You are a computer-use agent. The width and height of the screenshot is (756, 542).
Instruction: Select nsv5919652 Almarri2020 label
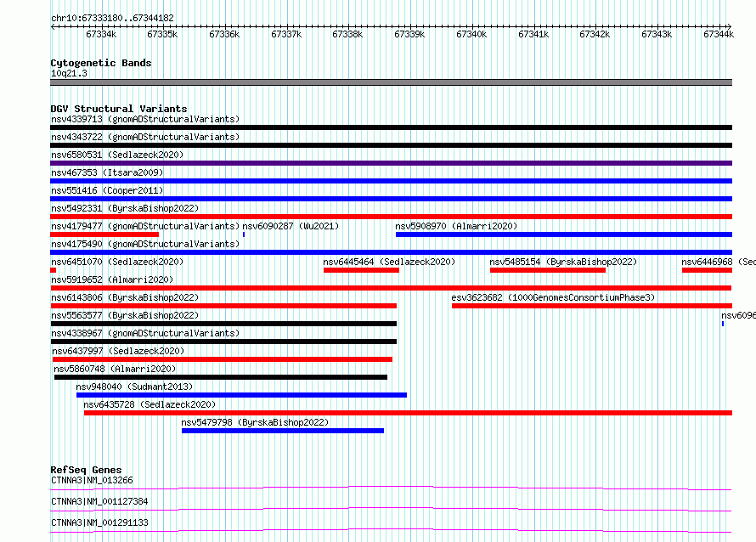pyautogui.click(x=112, y=279)
